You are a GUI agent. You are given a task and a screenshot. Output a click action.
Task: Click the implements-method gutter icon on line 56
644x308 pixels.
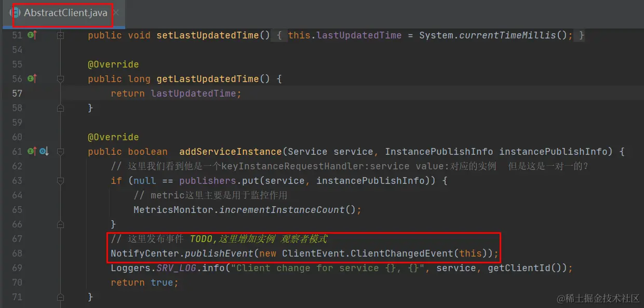tap(32, 79)
